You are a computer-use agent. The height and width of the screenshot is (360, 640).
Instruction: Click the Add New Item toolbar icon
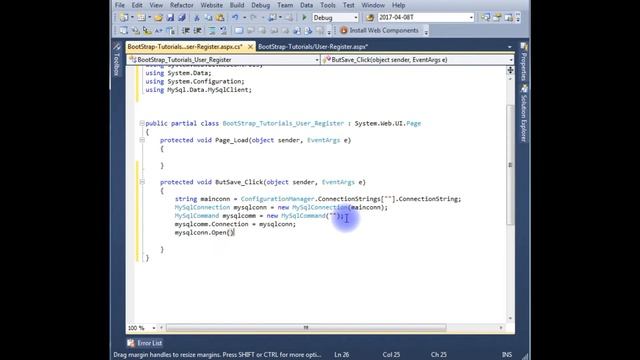point(141,18)
